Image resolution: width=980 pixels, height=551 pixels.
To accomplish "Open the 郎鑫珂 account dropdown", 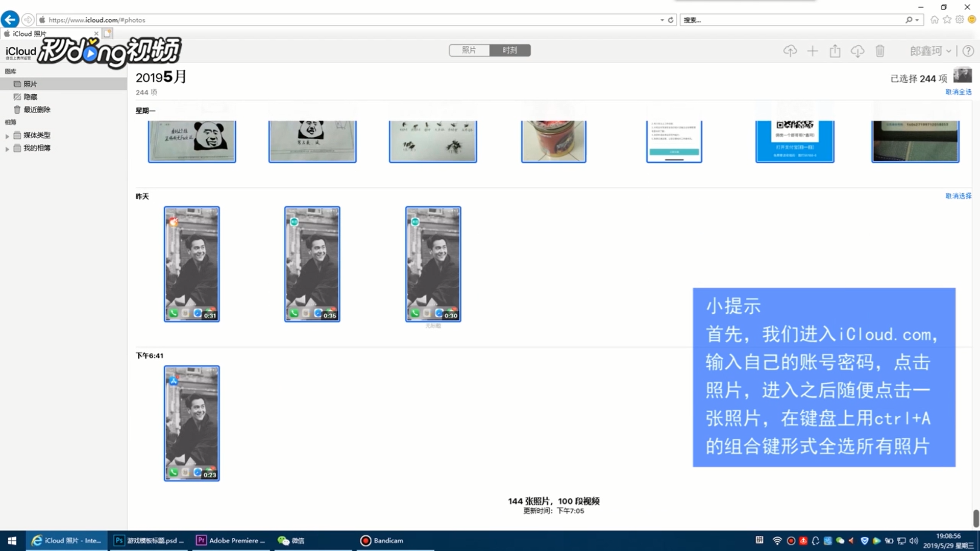I will coord(930,51).
